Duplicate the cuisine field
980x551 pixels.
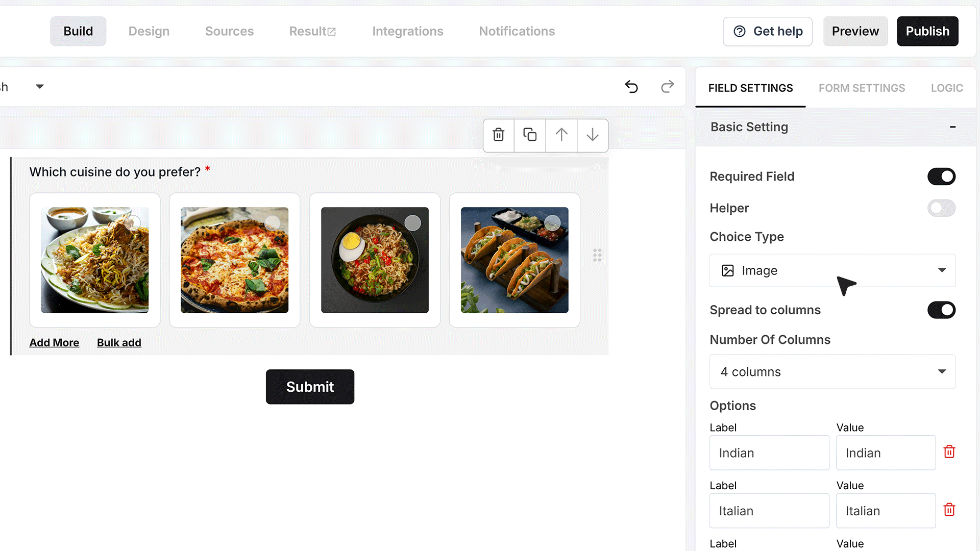(530, 135)
